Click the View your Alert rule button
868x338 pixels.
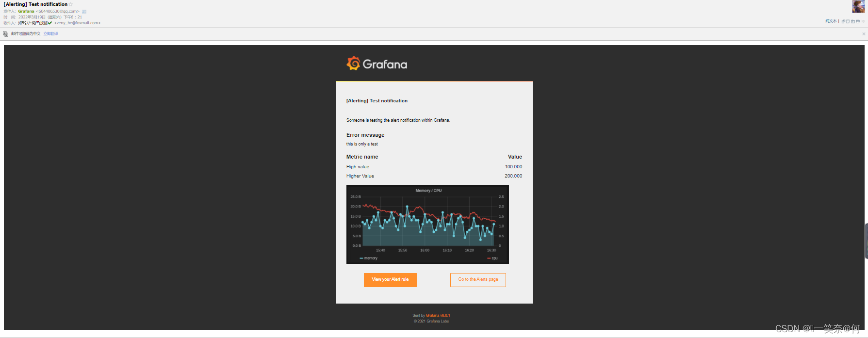click(390, 280)
